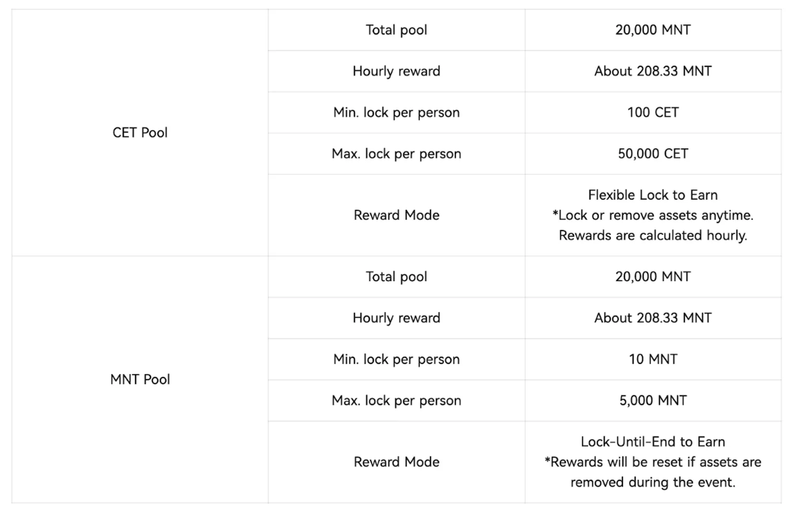Select CET Pool's Hourly reward label
The width and height of the screenshot is (812, 524).
click(x=396, y=71)
